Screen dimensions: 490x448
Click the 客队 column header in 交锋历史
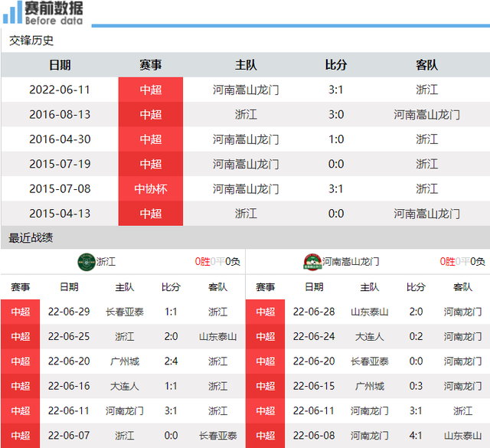(426, 65)
